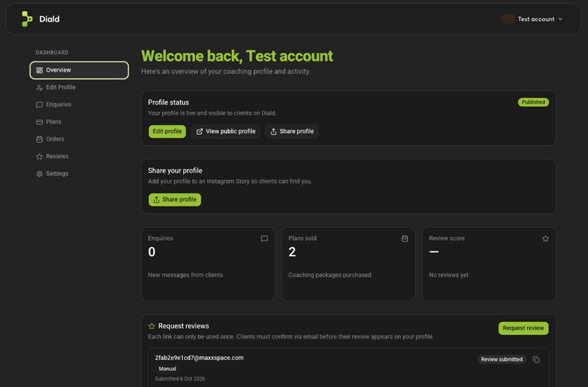The width and height of the screenshot is (588, 387).
Task: Go to Reviews in the sidebar
Action: click(x=79, y=156)
